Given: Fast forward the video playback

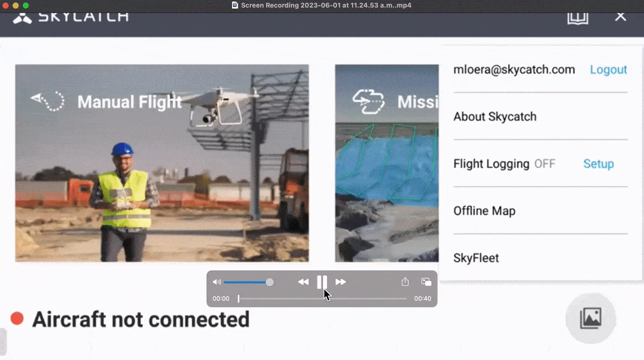Looking at the screenshot, I should click(341, 282).
